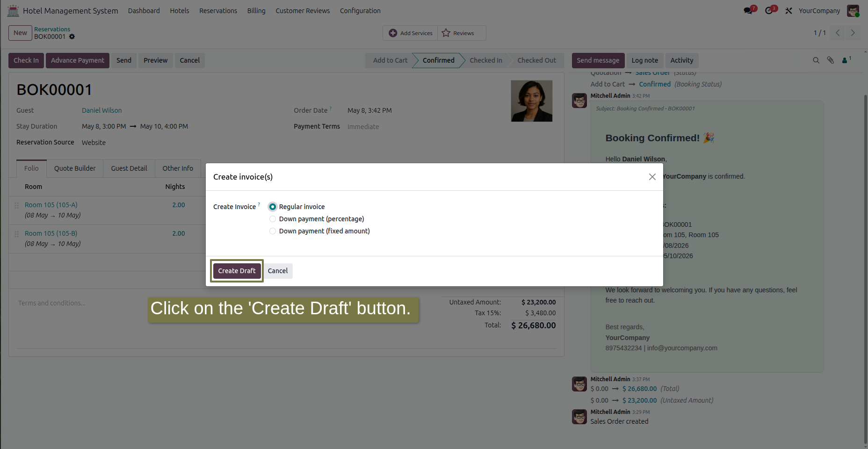Click the gear icon next to BOK00001
The width and height of the screenshot is (868, 449).
pos(72,36)
